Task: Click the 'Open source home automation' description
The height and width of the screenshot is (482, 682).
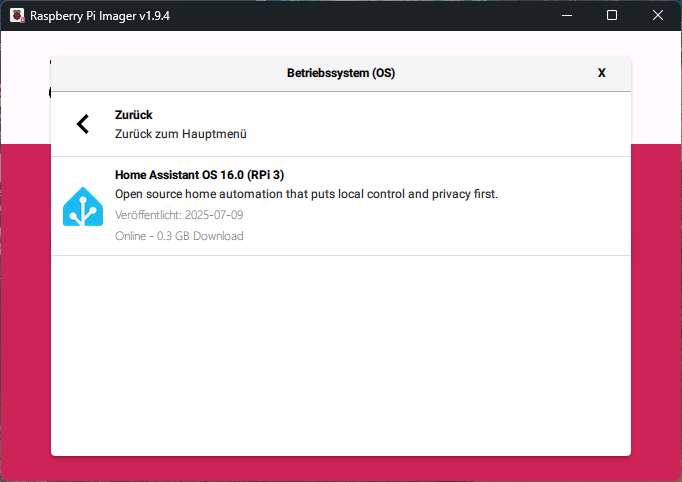Action: [306, 194]
